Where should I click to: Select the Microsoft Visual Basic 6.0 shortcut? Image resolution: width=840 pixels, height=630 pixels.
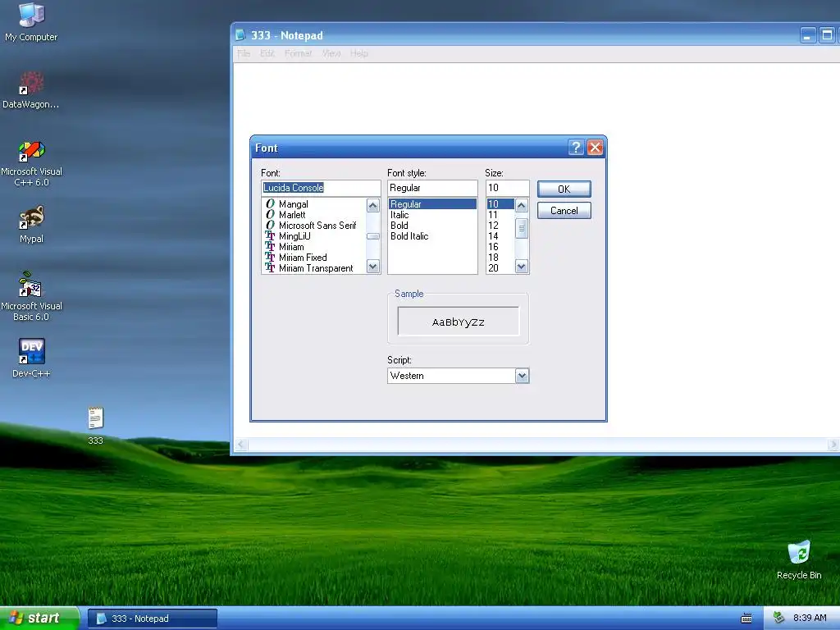31,297
